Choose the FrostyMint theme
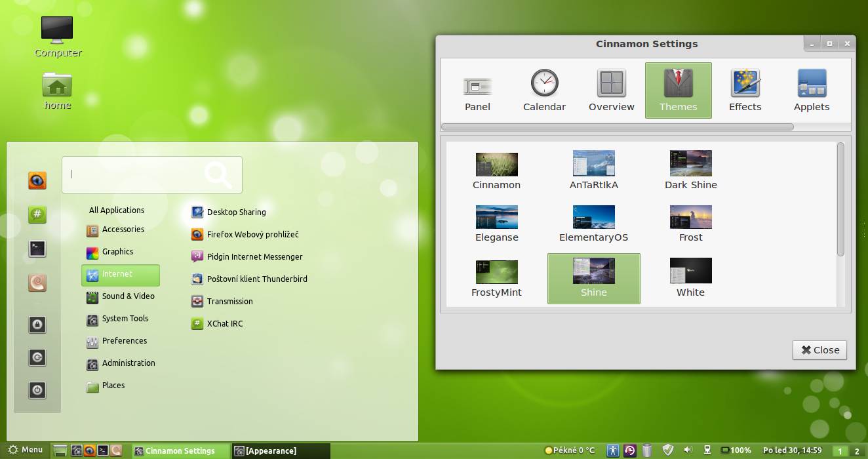868x459 pixels. coord(496,279)
